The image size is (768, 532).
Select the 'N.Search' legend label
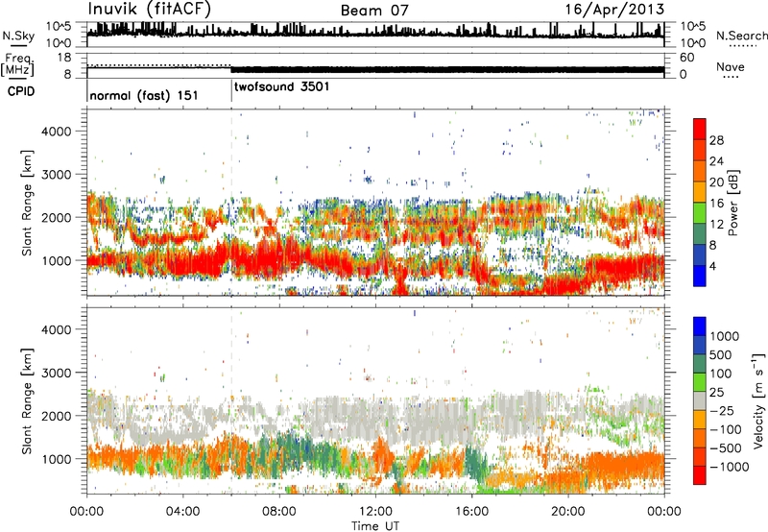click(x=741, y=36)
